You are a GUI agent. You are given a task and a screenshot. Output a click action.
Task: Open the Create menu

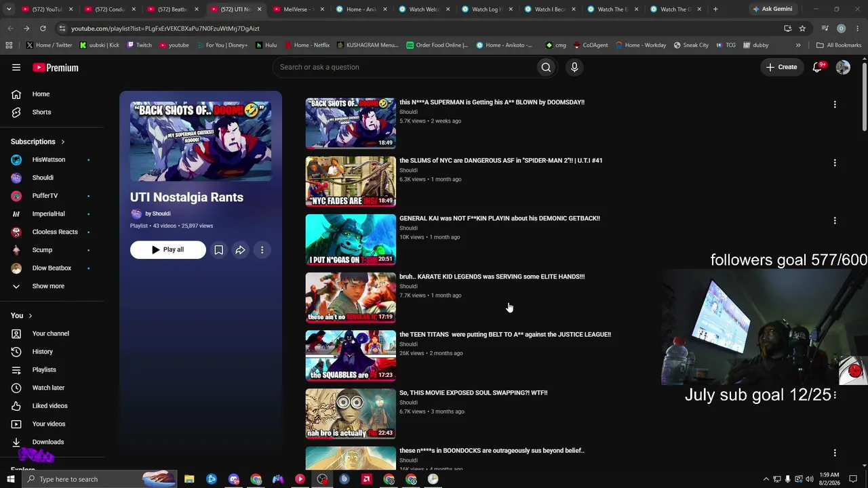781,67
